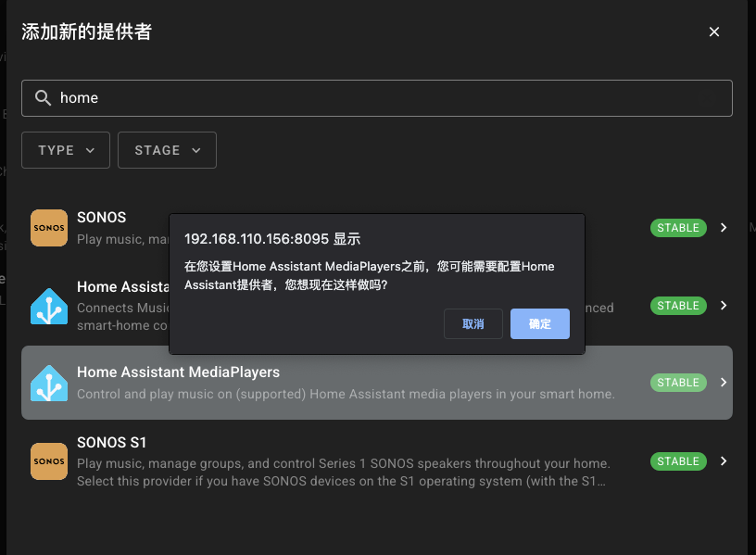Click STABLE badge on SONOS row
This screenshot has width=756, height=555.
tap(678, 228)
